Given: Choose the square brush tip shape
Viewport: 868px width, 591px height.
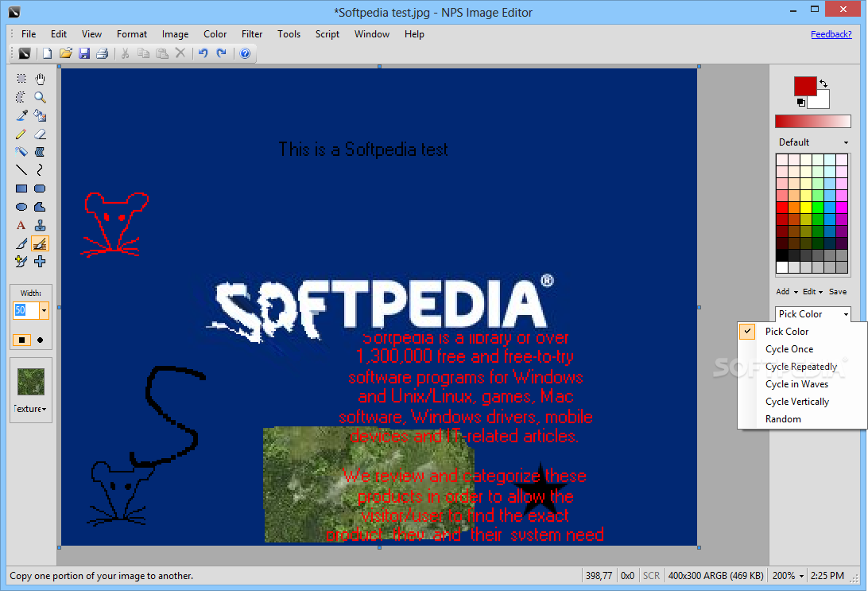Looking at the screenshot, I should [21, 340].
